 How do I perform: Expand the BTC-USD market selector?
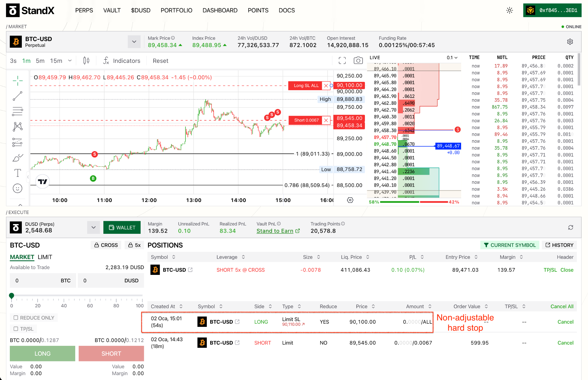[x=134, y=42]
